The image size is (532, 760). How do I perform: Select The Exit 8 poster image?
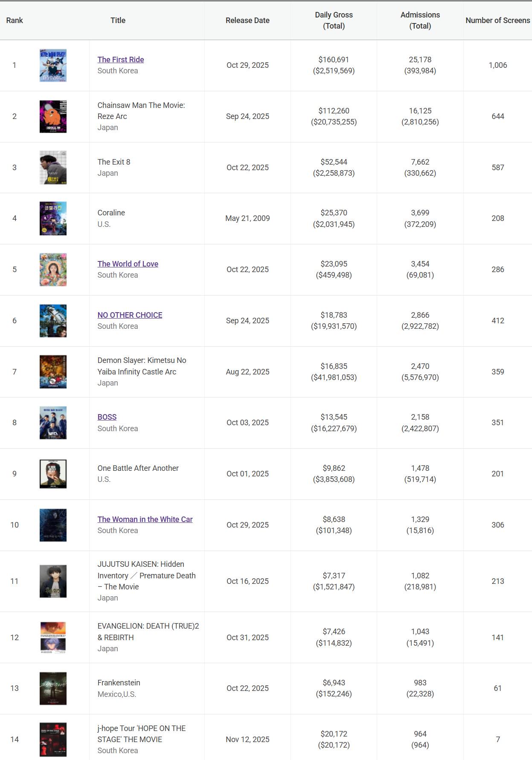(x=53, y=168)
